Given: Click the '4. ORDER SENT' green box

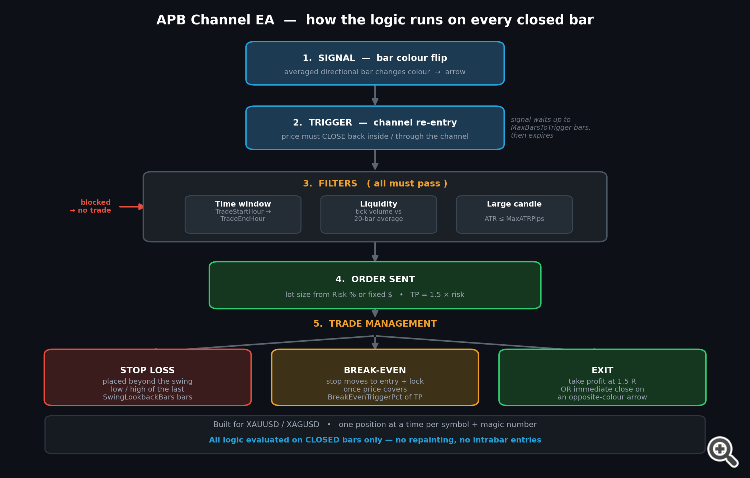Looking at the screenshot, I should pyautogui.click(x=375, y=285).
